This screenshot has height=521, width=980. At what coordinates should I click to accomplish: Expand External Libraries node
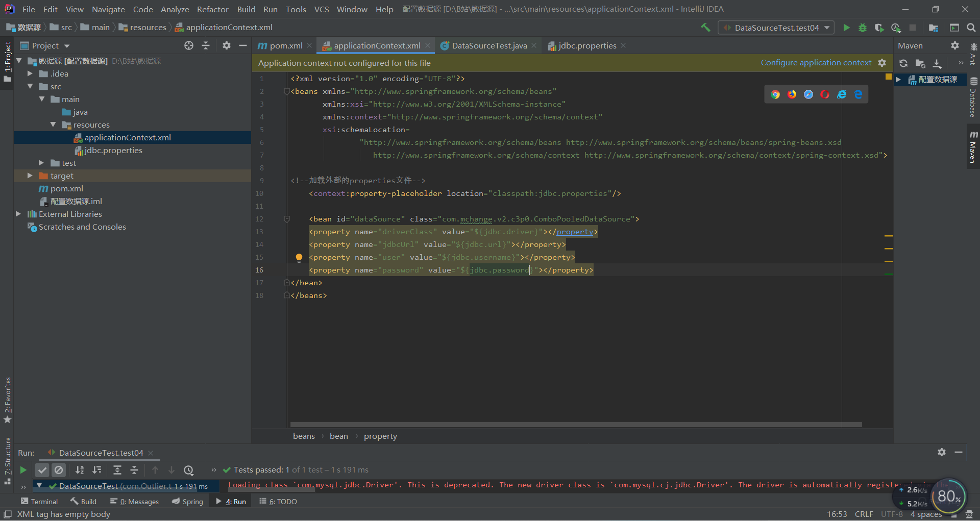coord(18,214)
